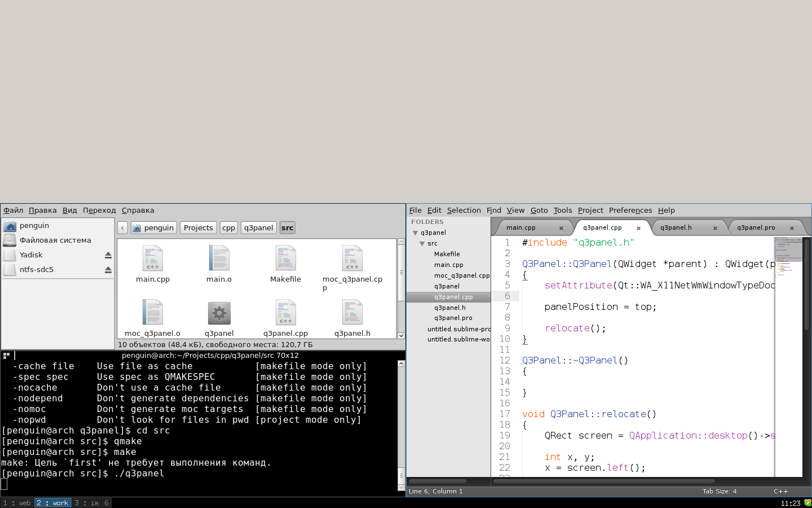Screen dimensions: 812x508
Task: Open Sublime File menu
Action: [416, 211]
